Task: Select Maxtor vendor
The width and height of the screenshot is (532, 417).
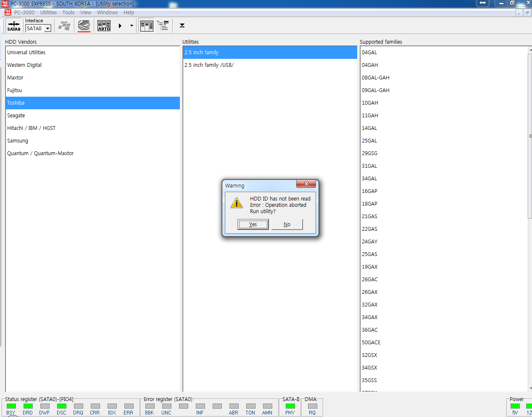Action: coord(93,78)
